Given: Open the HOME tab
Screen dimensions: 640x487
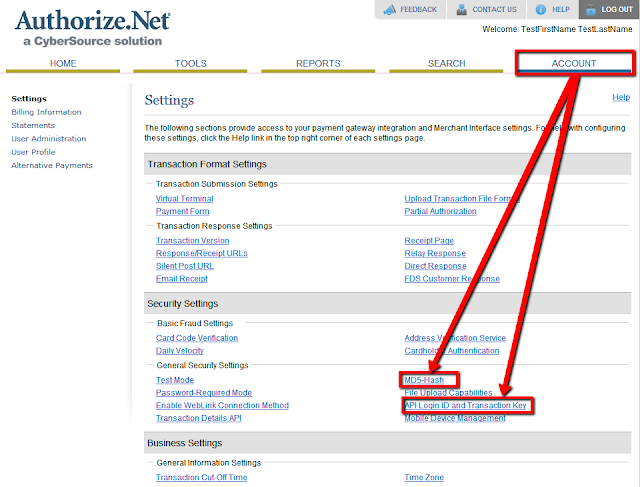Looking at the screenshot, I should (63, 64).
